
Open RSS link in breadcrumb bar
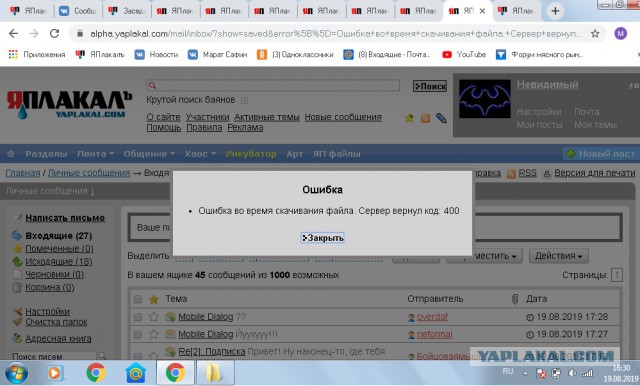click(x=527, y=173)
